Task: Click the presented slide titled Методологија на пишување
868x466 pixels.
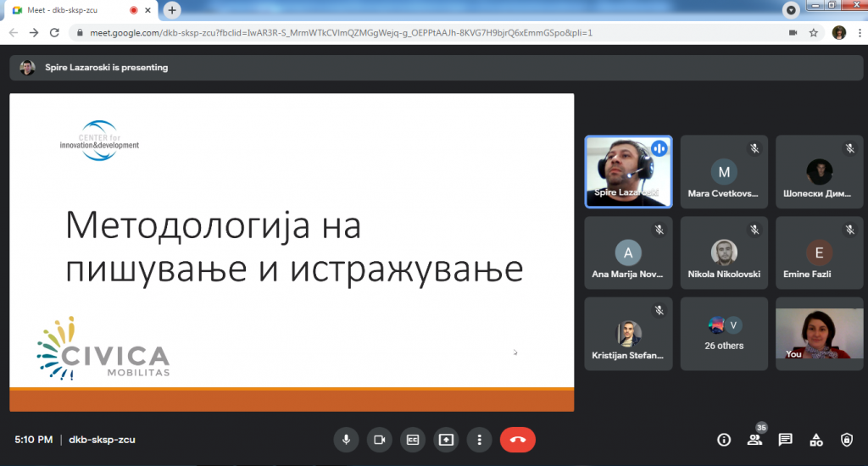Action: pos(292,252)
